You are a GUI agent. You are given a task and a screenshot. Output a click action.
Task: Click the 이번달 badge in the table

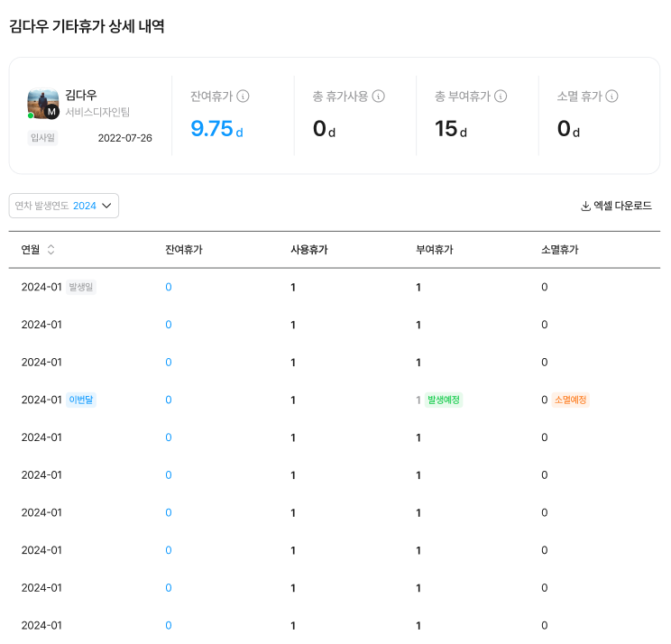coord(81,400)
